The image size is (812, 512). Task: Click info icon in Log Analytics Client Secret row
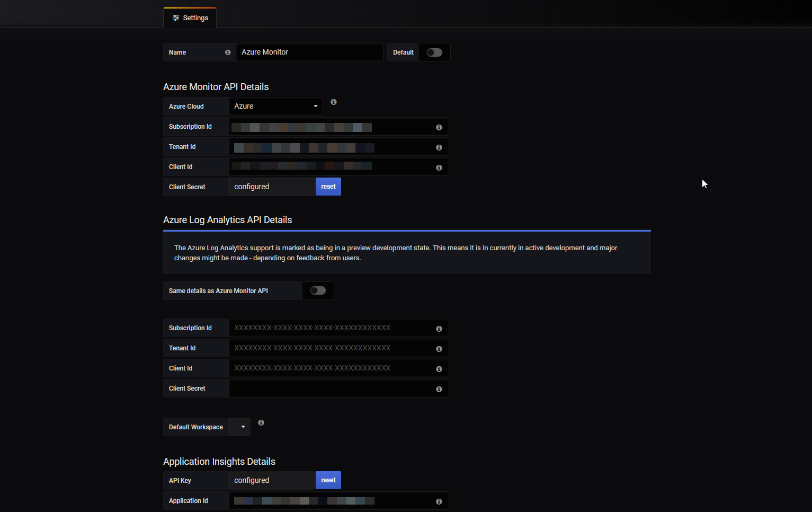pyautogui.click(x=439, y=389)
